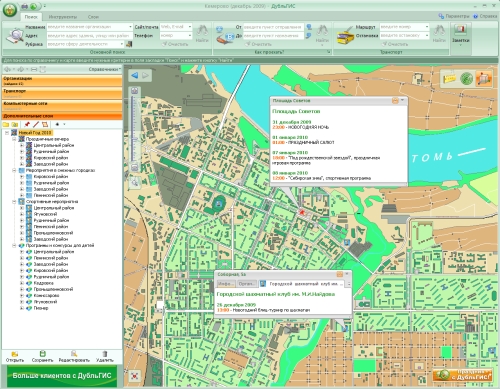
Task: Click the green radar icon on map
Action: pos(466,79)
